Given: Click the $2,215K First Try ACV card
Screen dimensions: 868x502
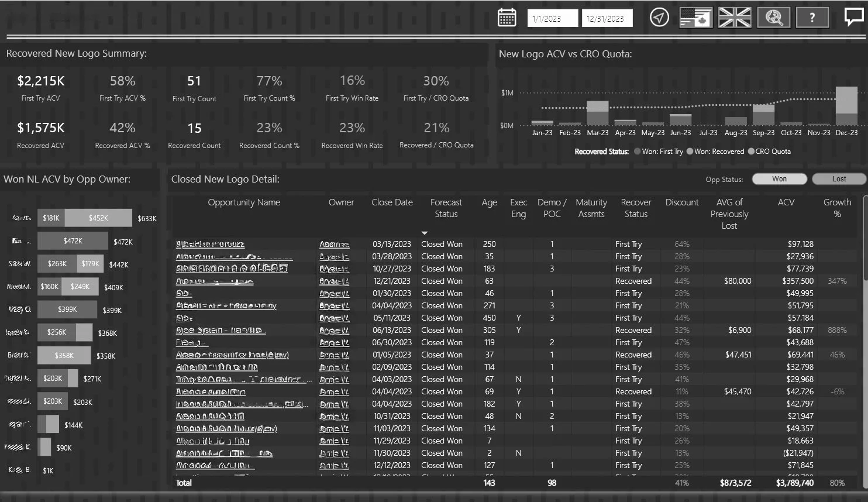Looking at the screenshot, I should [x=41, y=88].
